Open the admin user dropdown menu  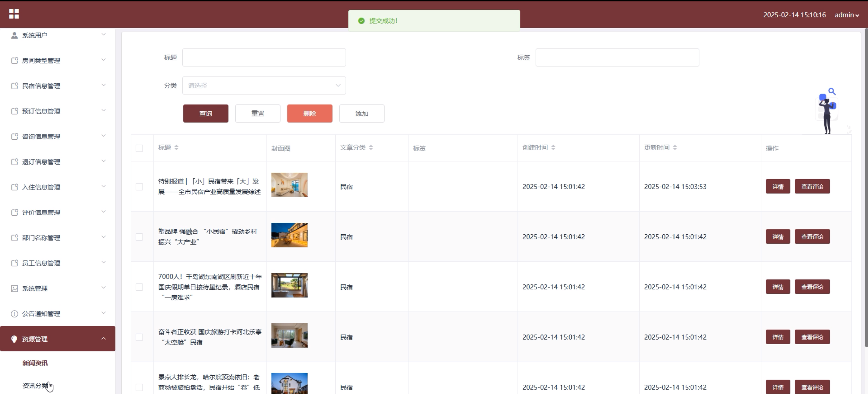[847, 15]
